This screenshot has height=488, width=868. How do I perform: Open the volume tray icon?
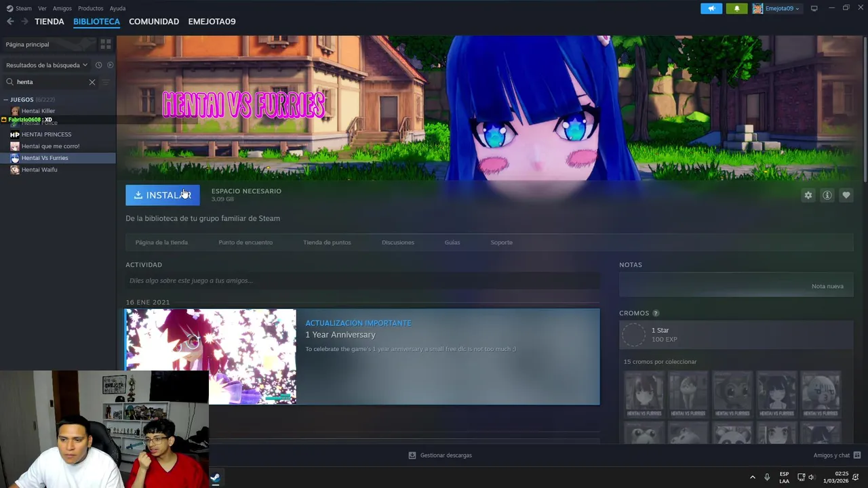pyautogui.click(x=811, y=477)
